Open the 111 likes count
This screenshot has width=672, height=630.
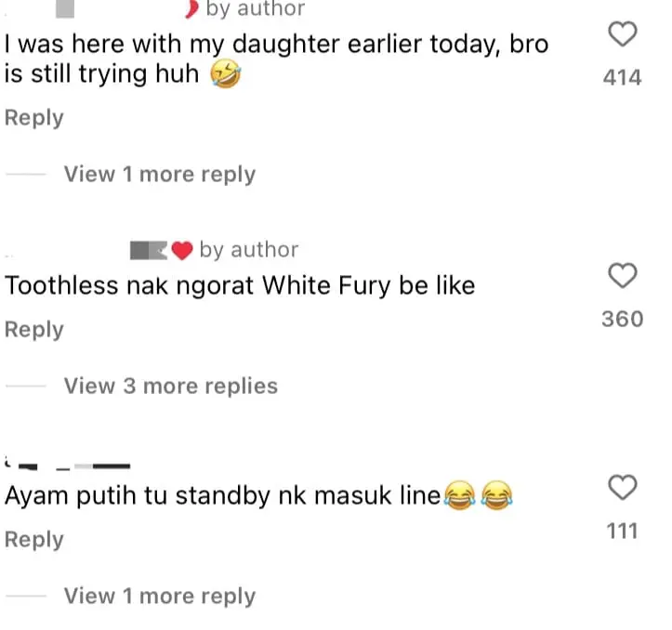623,531
